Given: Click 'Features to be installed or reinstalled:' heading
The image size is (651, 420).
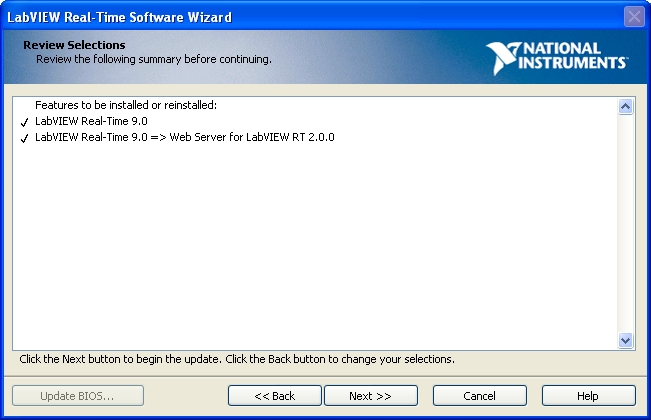Looking at the screenshot, I should point(126,105).
